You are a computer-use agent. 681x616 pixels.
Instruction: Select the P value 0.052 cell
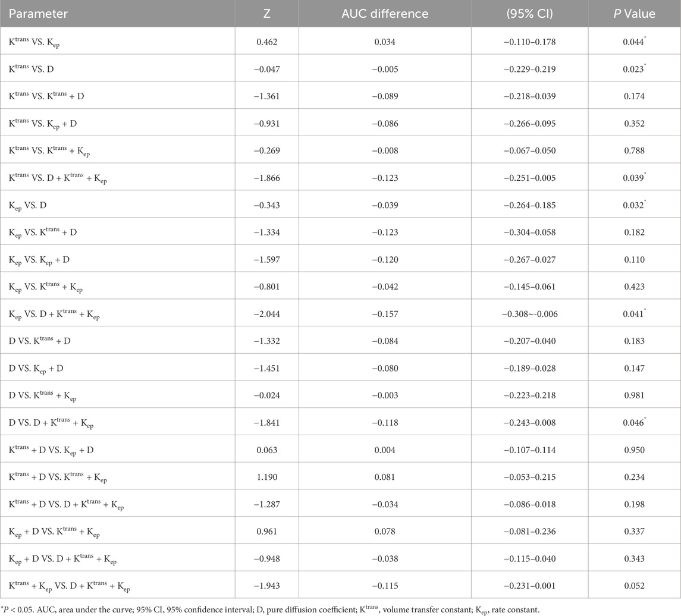(x=634, y=586)
